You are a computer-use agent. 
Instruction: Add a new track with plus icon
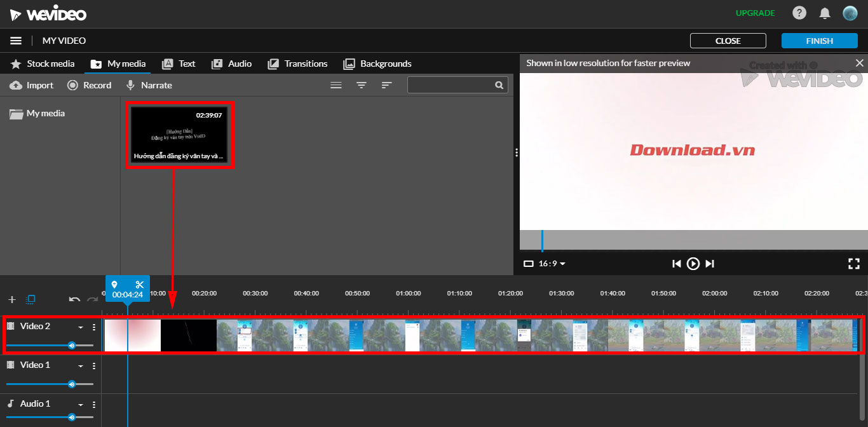11,299
